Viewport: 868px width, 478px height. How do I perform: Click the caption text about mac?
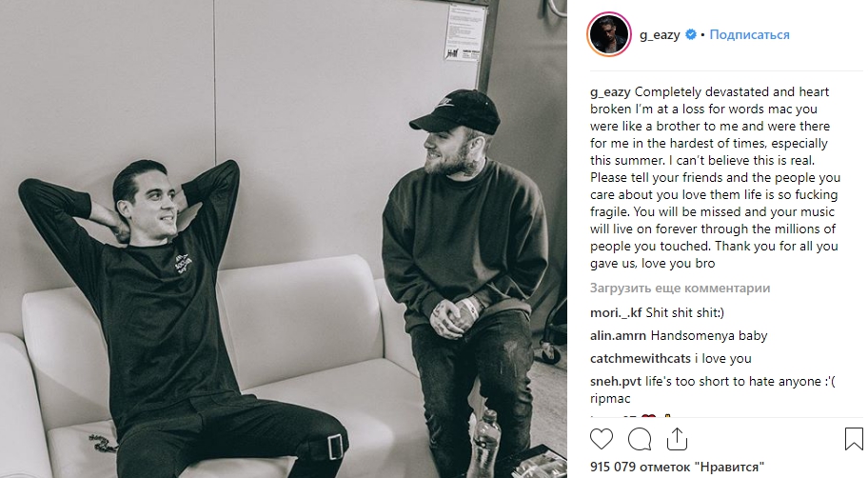(715, 177)
